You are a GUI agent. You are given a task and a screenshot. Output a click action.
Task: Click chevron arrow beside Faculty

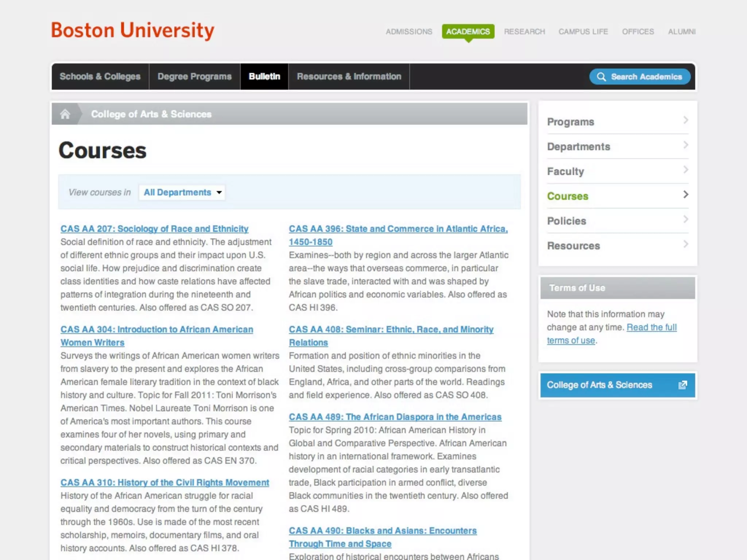coord(685,170)
